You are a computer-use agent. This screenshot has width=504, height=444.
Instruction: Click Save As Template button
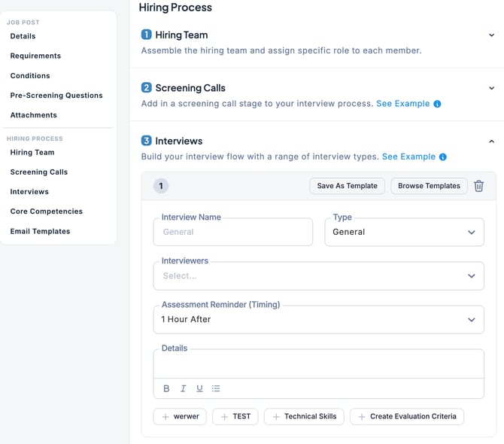click(x=347, y=186)
